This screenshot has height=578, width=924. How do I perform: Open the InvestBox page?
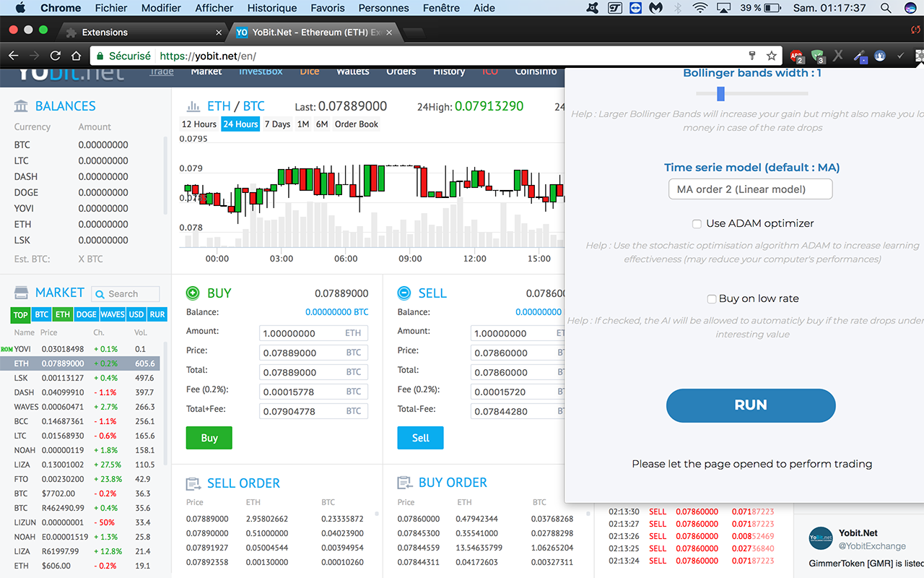pos(261,72)
